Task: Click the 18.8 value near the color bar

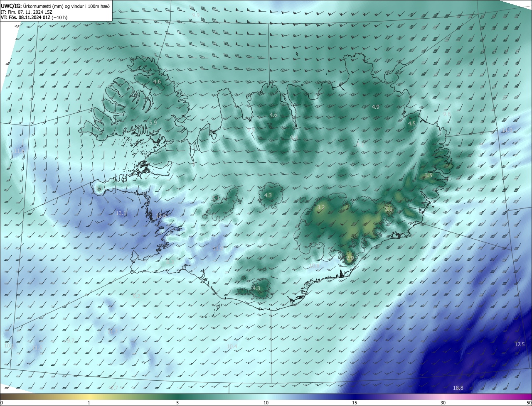Action: coord(458,388)
